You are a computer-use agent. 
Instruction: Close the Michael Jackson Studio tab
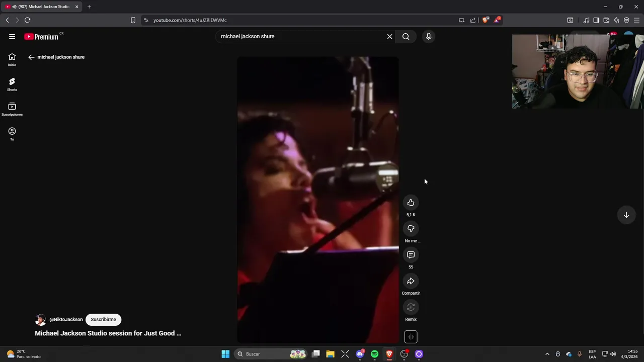pyautogui.click(x=76, y=7)
